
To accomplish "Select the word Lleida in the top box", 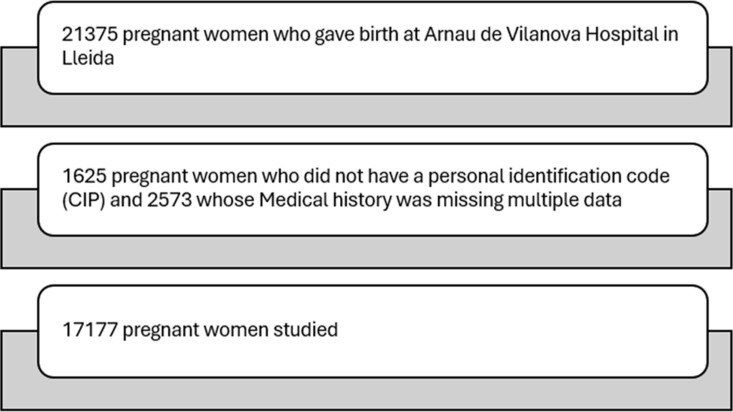I will click(88, 58).
